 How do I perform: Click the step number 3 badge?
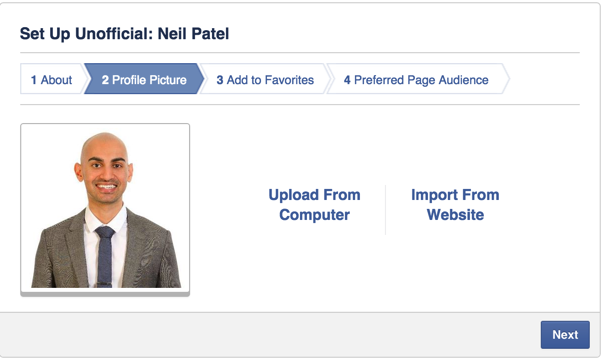point(220,80)
